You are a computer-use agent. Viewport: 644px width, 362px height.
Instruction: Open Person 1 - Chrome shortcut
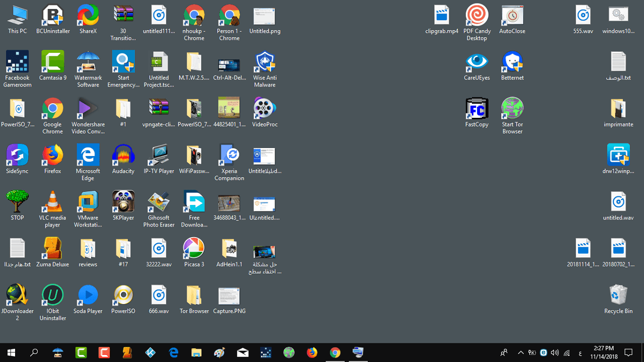(x=229, y=23)
